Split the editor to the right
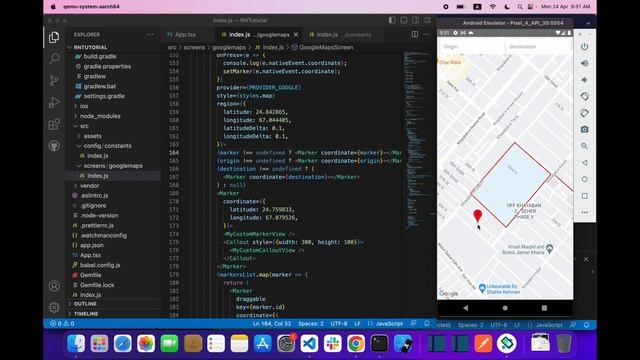 point(415,34)
